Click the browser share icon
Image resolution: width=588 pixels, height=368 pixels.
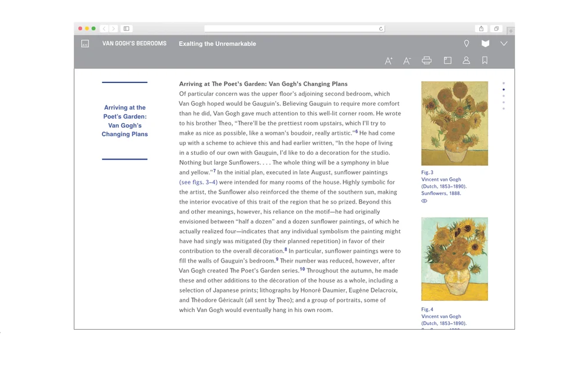pos(481,28)
